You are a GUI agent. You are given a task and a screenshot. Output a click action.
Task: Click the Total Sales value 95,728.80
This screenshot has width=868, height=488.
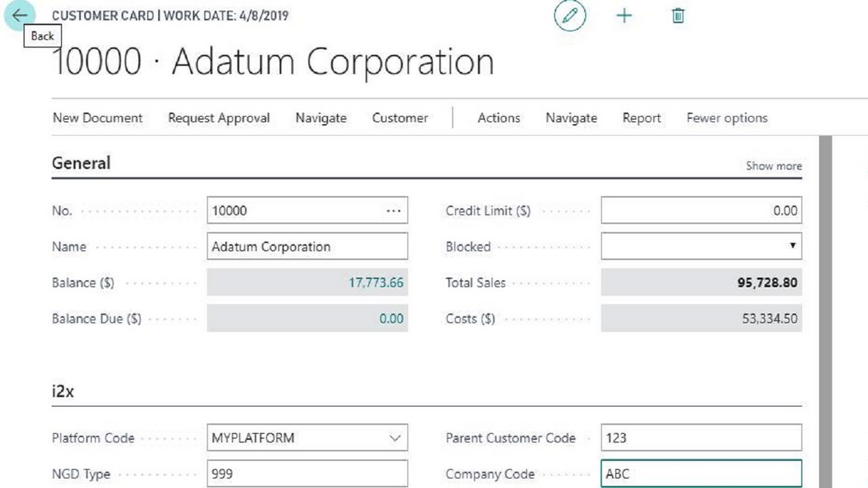[768, 283]
